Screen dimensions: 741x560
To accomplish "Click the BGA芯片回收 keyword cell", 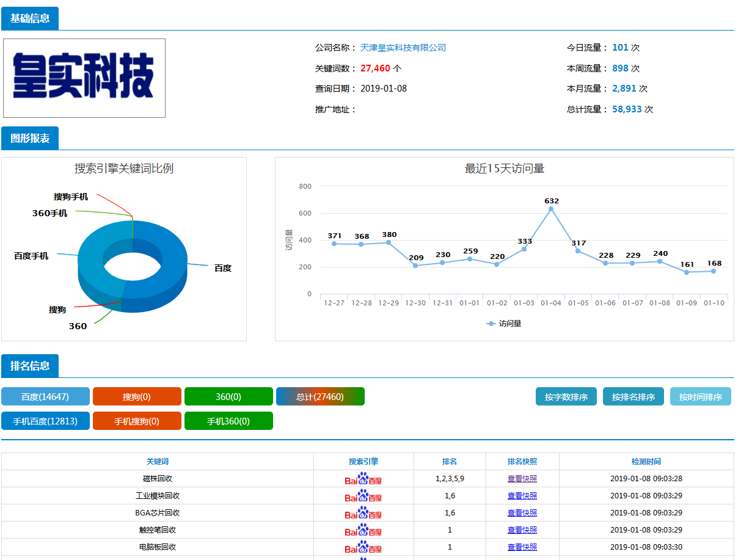I will click(158, 513).
